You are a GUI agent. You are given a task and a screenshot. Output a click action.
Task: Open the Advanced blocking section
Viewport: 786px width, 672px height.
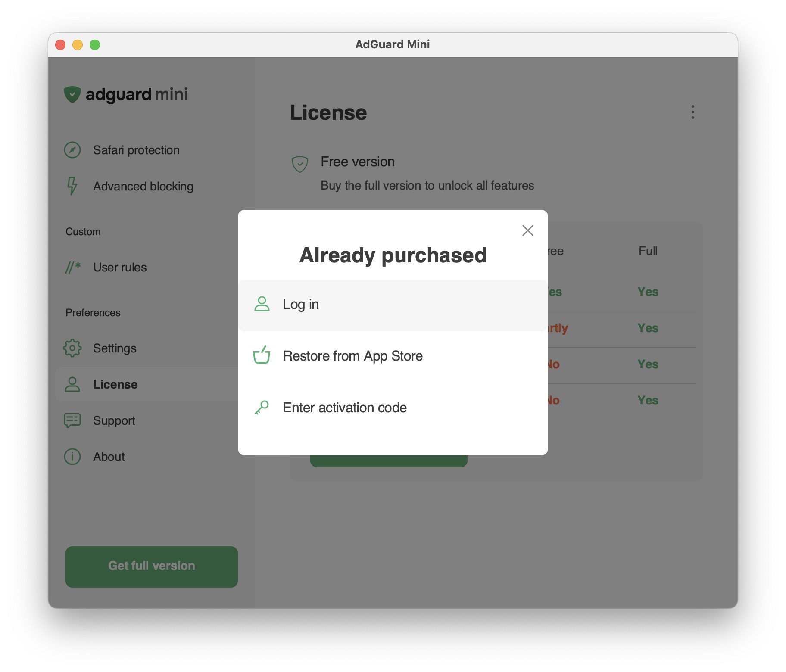[143, 187]
